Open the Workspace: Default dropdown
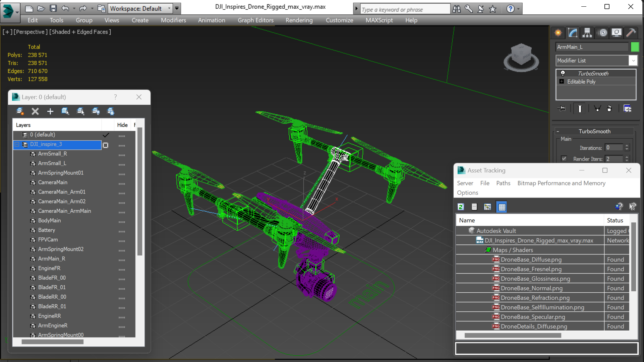The width and height of the screenshot is (644, 362). (140, 8)
